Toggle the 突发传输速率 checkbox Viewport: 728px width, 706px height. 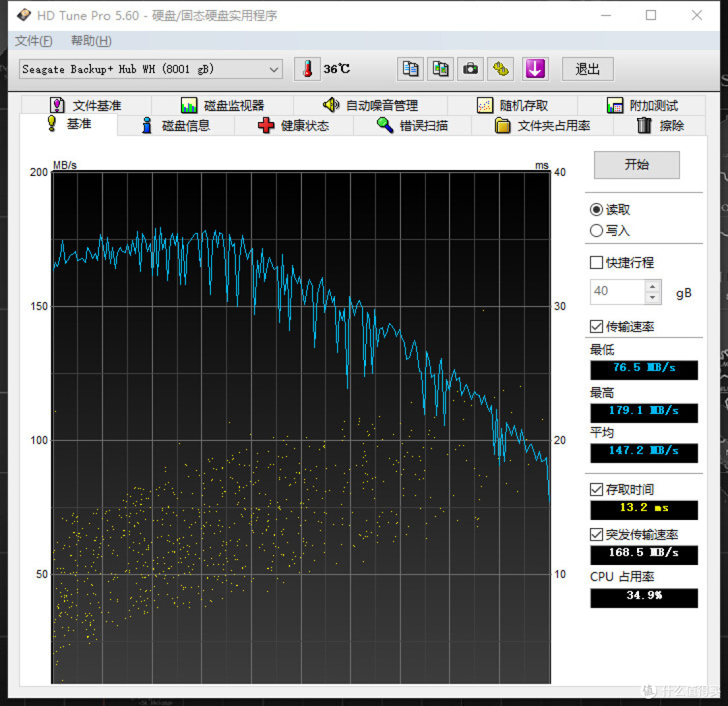pos(597,535)
